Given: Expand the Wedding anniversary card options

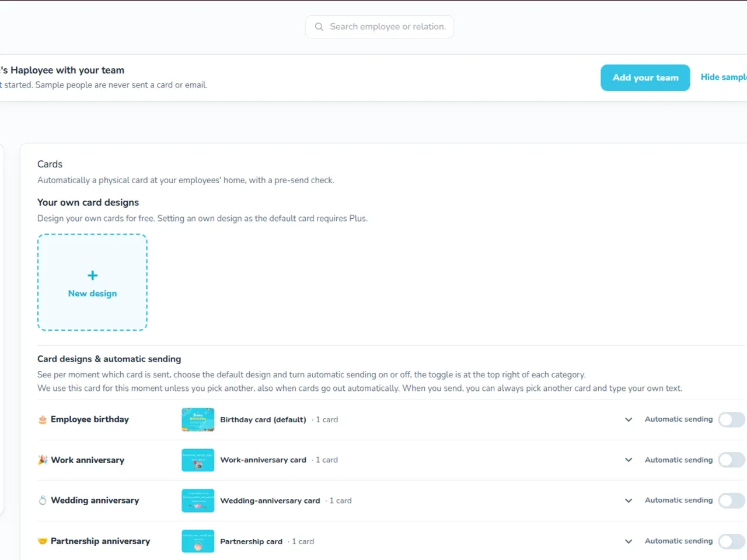Looking at the screenshot, I should [629, 501].
